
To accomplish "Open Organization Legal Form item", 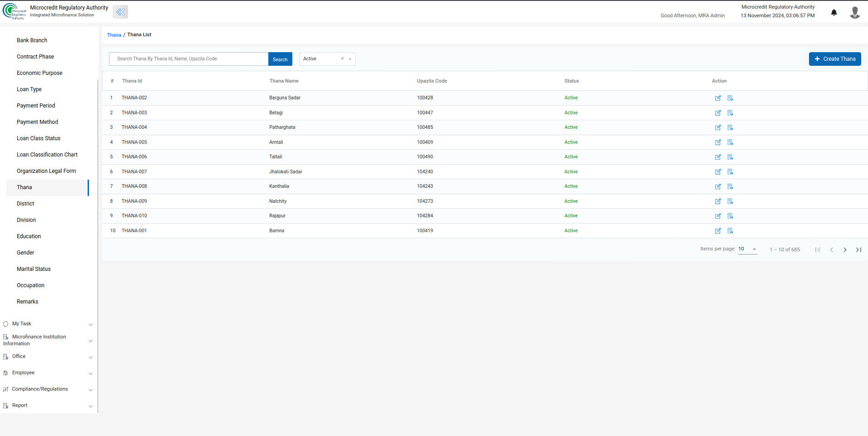I will click(x=47, y=171).
